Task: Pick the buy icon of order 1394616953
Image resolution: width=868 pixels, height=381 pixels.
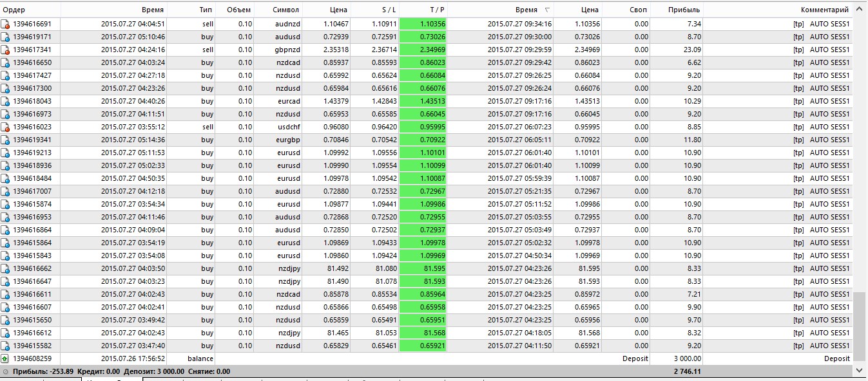Action: pos(6,217)
